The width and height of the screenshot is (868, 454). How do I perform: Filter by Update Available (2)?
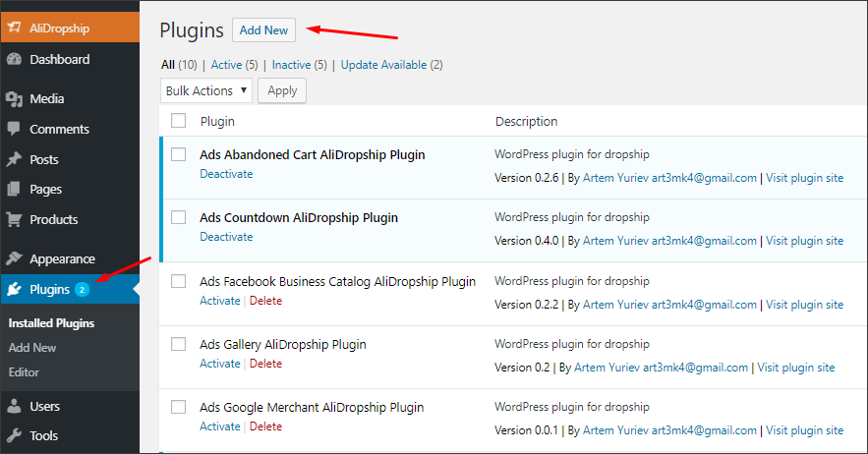coord(392,65)
